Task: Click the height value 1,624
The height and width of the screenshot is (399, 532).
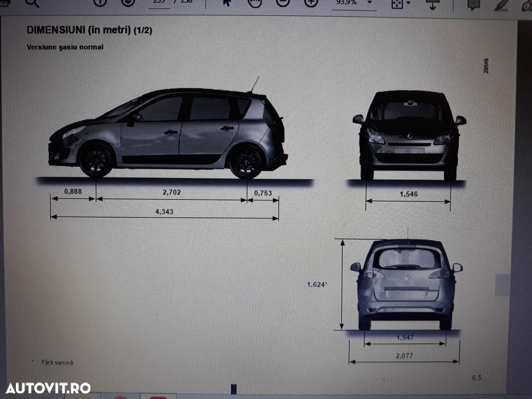Action: click(x=317, y=284)
